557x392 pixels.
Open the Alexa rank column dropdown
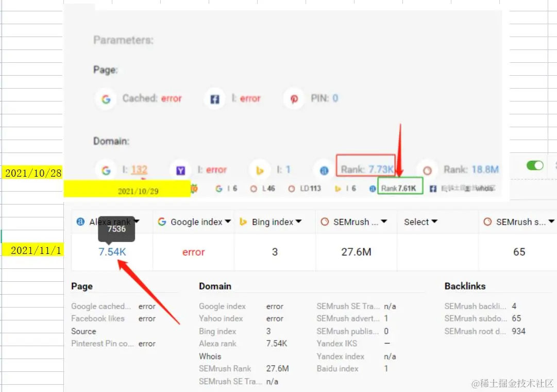[137, 221]
